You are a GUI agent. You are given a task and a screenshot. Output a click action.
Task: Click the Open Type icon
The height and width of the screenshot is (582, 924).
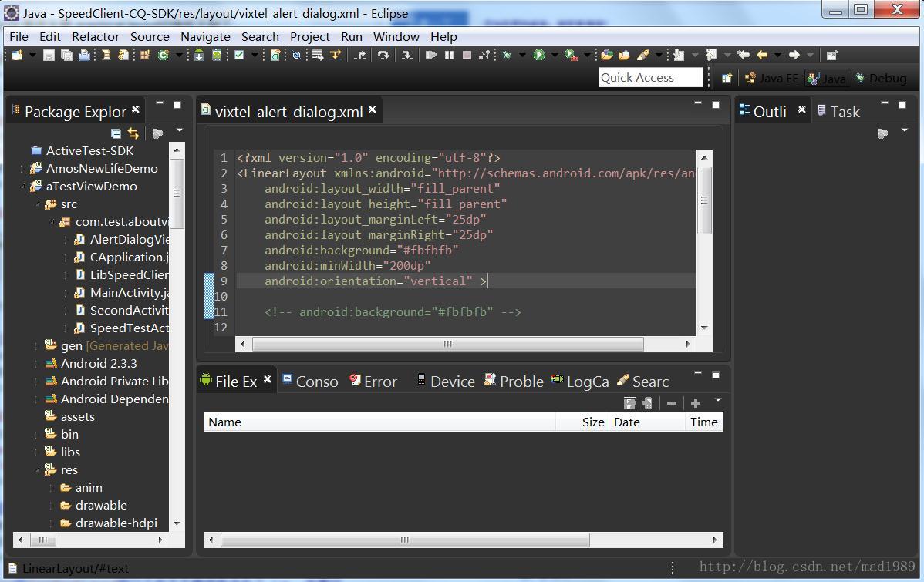pos(606,55)
